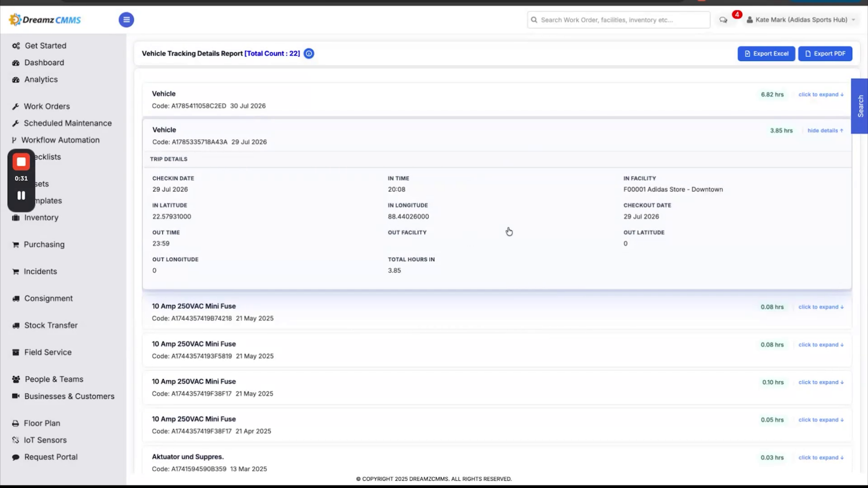Screen dimensions: 868x488
Task: Click the red notification badge showing 4
Action: pos(737,14)
